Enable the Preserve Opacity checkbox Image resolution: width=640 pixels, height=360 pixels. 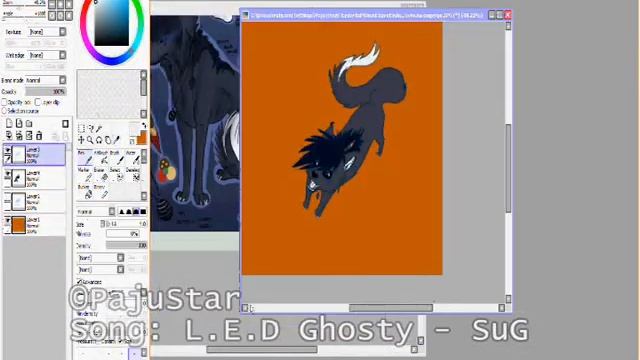point(4,102)
